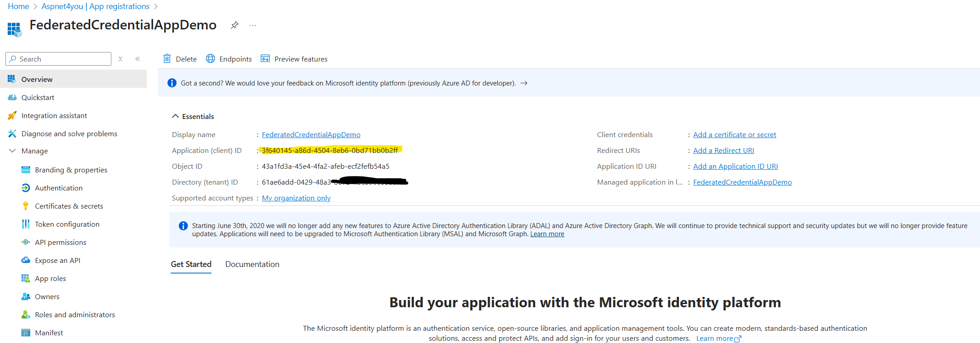980x343 pixels.
Task: Click the App roles icon
Action: click(26, 278)
